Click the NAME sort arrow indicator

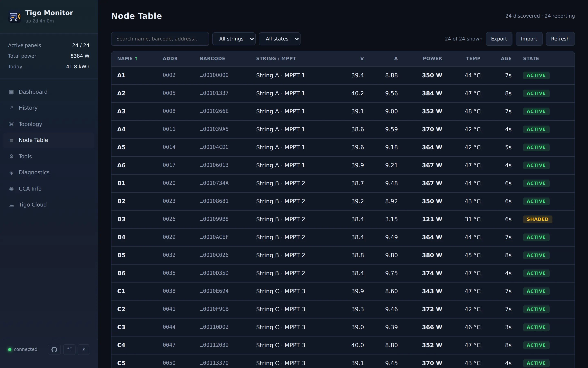tap(136, 58)
